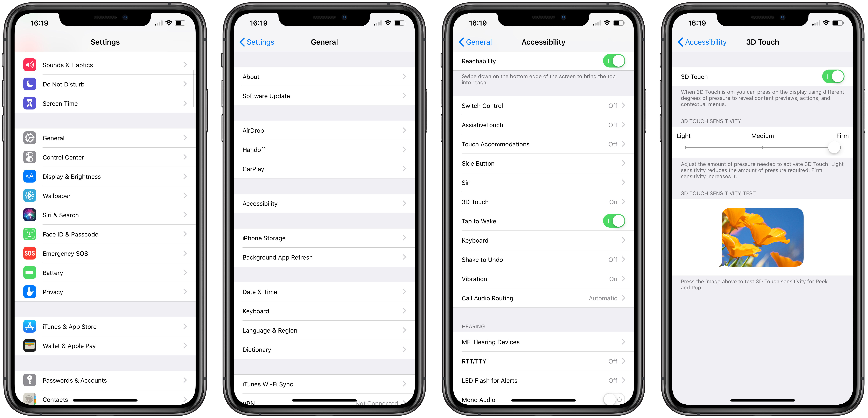Open the Battery settings

point(106,272)
